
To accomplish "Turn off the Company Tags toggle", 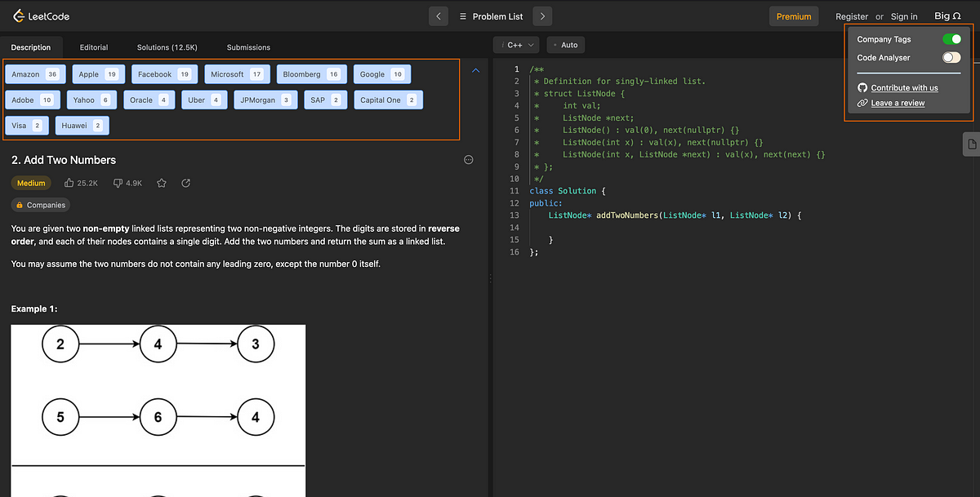I will [x=951, y=39].
